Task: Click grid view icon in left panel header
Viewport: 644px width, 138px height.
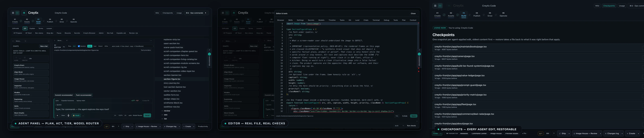Action: click(x=13, y=13)
